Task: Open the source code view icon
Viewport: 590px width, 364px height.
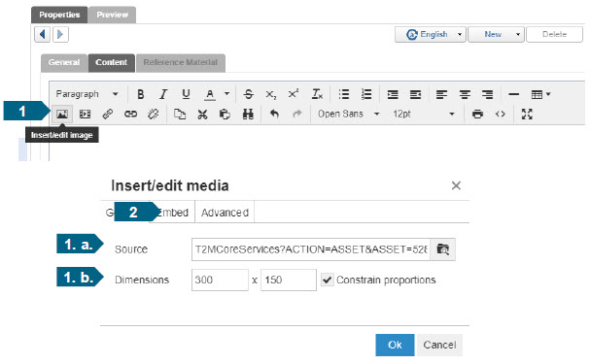Action: (x=500, y=115)
